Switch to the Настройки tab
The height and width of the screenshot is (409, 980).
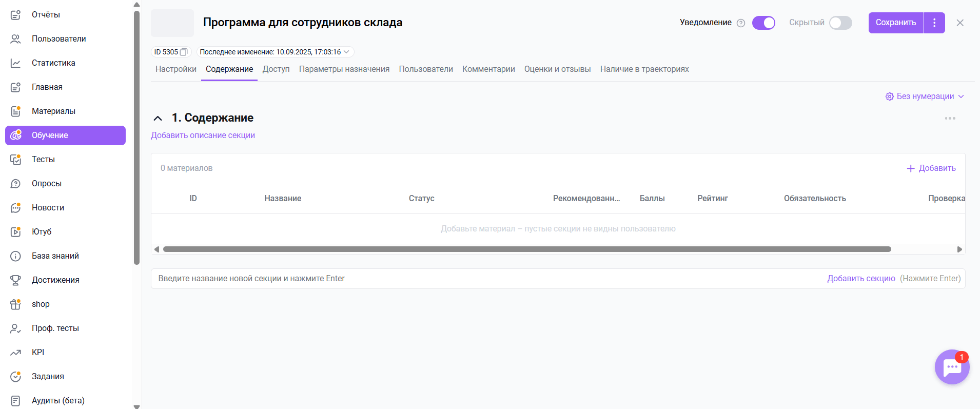(x=176, y=69)
